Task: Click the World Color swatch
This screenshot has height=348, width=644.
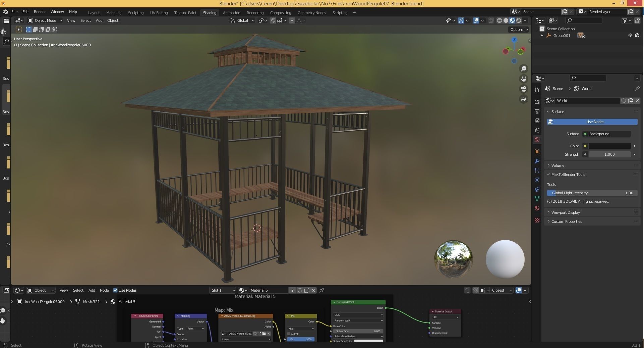Action: 609,146
